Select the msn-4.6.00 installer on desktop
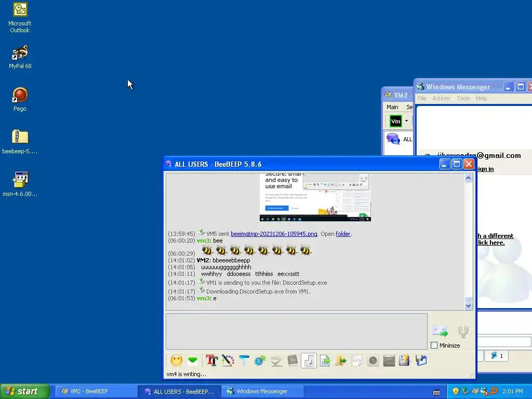Screen dimensions: 532x399 [20, 184]
